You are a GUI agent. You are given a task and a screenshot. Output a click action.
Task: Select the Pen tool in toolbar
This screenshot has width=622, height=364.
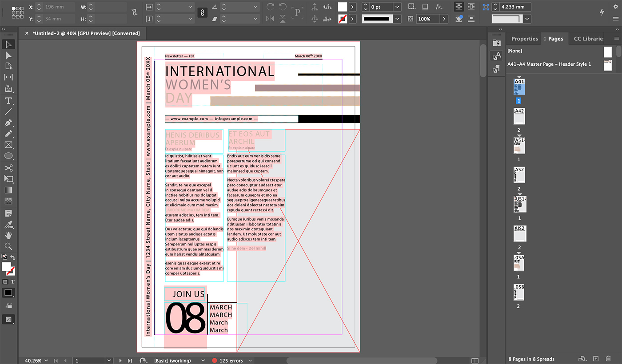coord(8,123)
